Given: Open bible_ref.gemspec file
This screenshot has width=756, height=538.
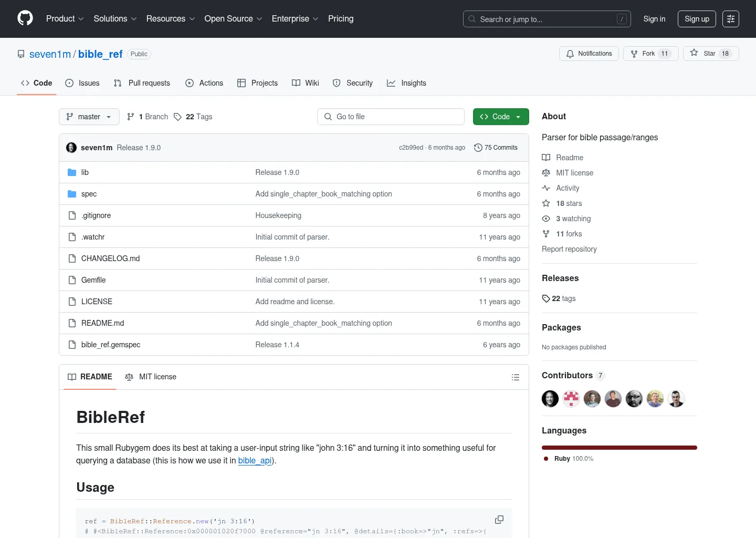Looking at the screenshot, I should [x=111, y=345].
